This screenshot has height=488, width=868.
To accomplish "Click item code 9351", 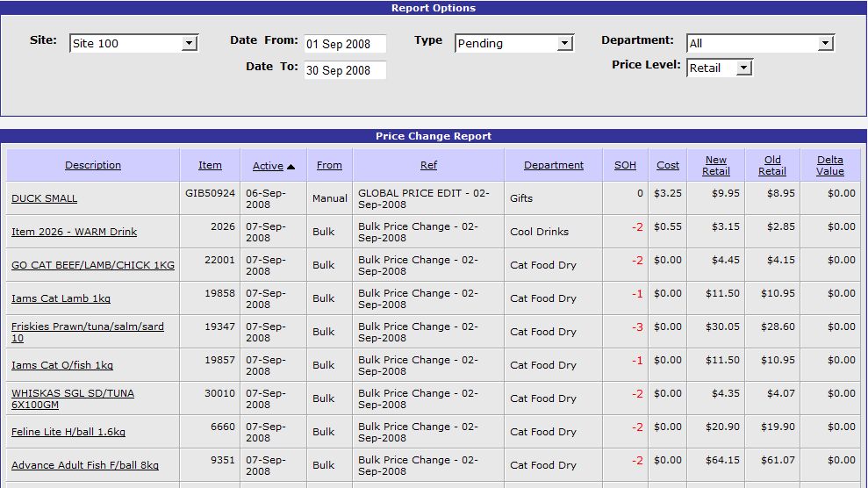I will pos(223,460).
